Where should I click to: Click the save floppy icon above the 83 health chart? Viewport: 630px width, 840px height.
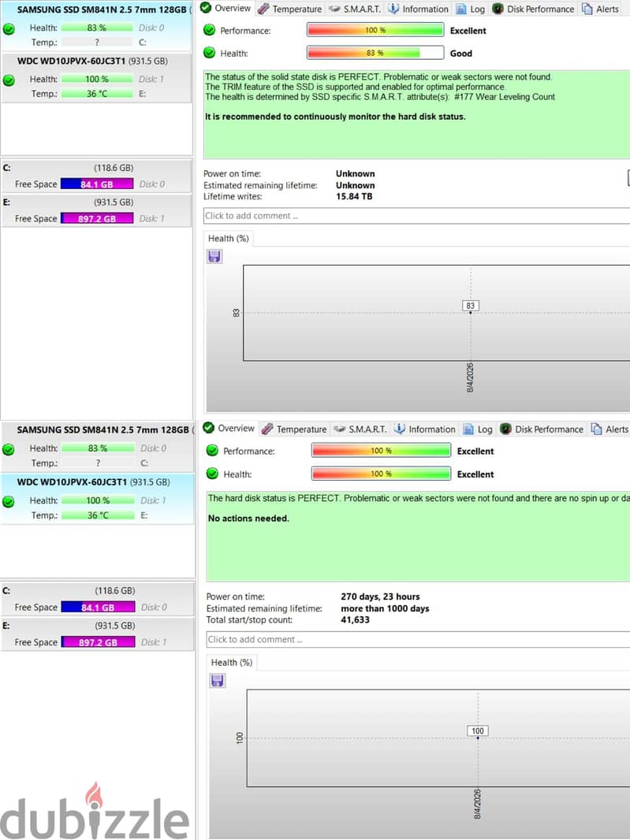214,257
